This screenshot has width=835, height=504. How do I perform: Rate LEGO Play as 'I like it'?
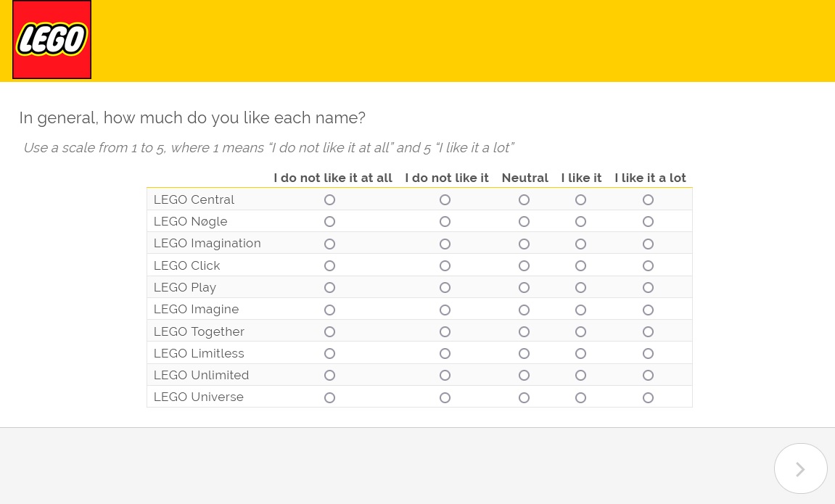click(x=580, y=287)
